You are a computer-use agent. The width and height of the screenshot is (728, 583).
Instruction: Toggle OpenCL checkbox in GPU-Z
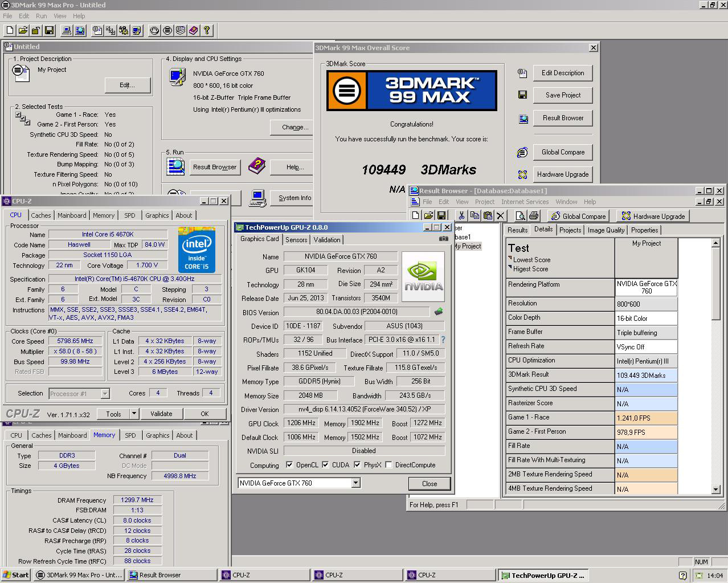[x=289, y=465]
